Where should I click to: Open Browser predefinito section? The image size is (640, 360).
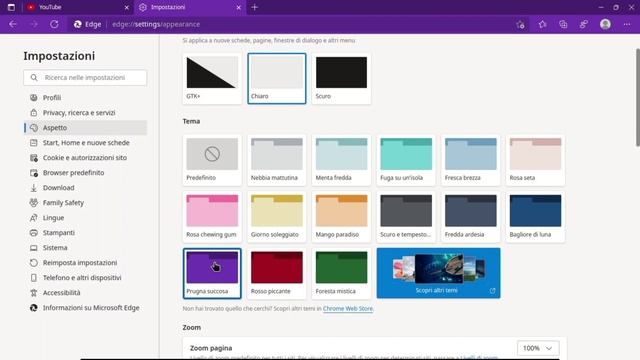click(x=85, y=173)
